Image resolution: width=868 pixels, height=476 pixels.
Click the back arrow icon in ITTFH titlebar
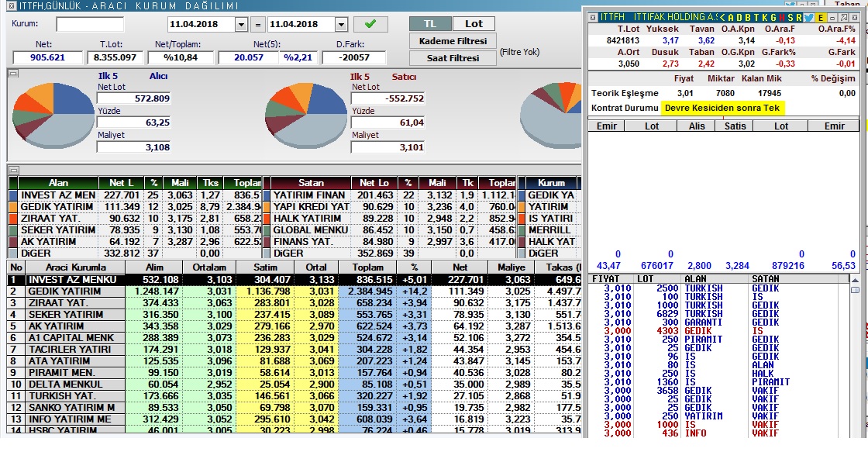pos(722,18)
